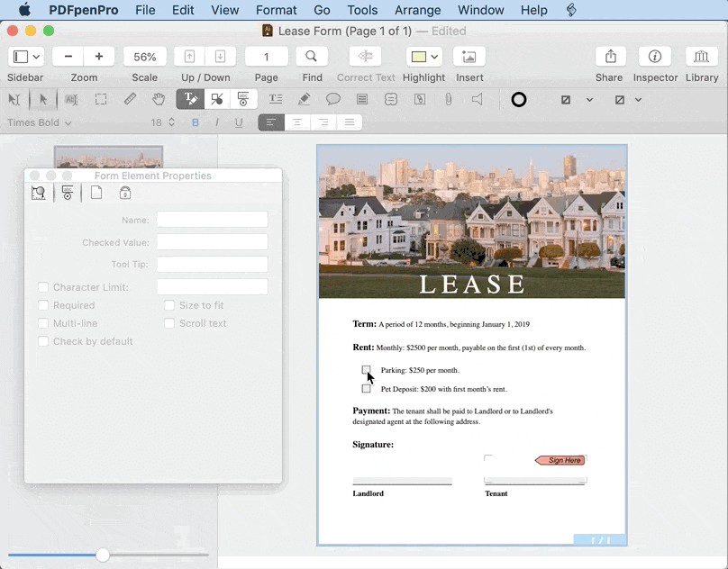Open the Highlight color dropdown

click(x=433, y=56)
